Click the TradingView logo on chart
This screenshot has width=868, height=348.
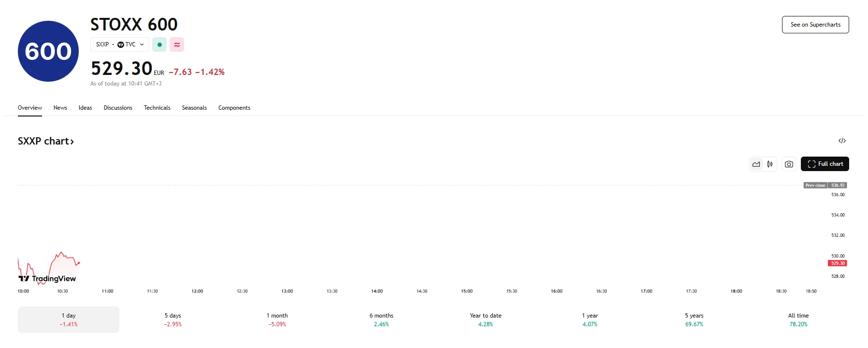click(x=47, y=278)
